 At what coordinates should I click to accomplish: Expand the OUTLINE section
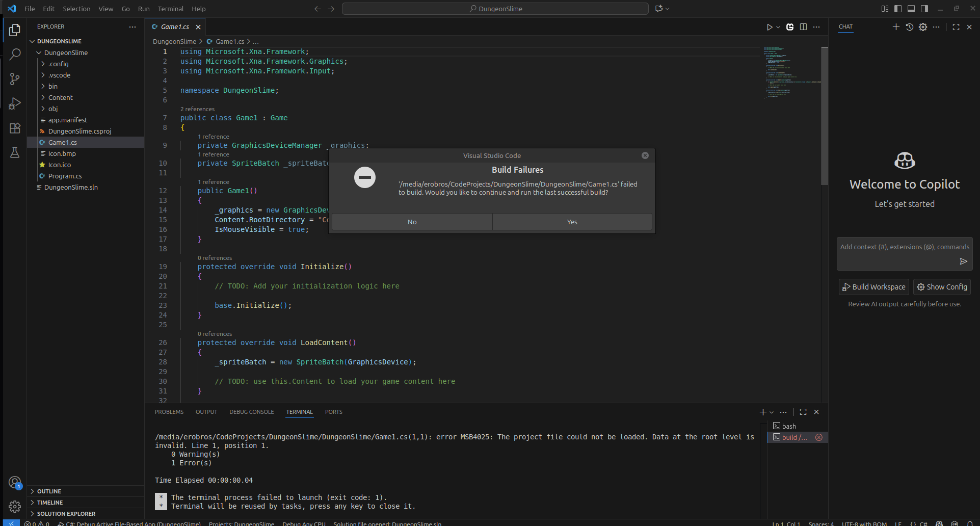49,491
